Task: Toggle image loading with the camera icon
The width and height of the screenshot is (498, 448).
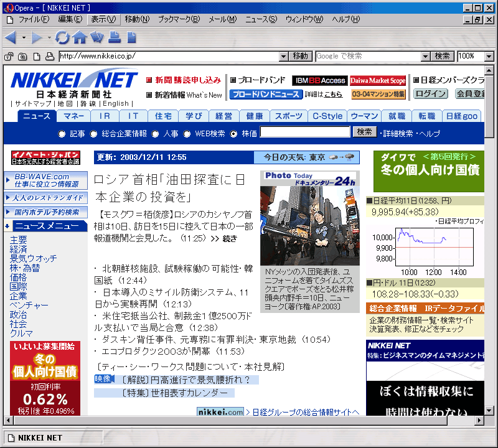Action: pyautogui.click(x=22, y=57)
